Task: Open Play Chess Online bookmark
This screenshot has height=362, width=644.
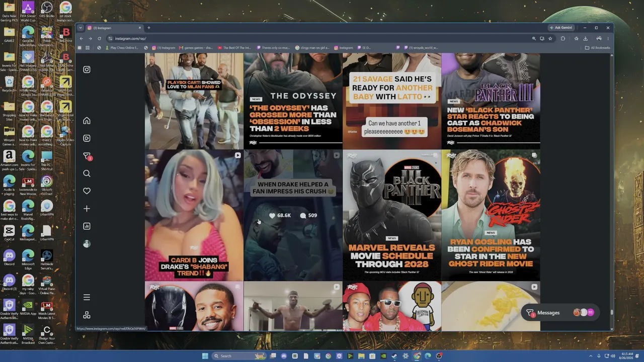Action: pos(121,48)
